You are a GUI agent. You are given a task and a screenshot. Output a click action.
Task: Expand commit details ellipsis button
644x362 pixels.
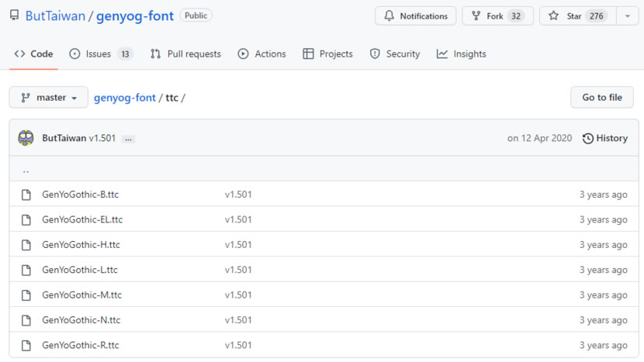click(129, 139)
